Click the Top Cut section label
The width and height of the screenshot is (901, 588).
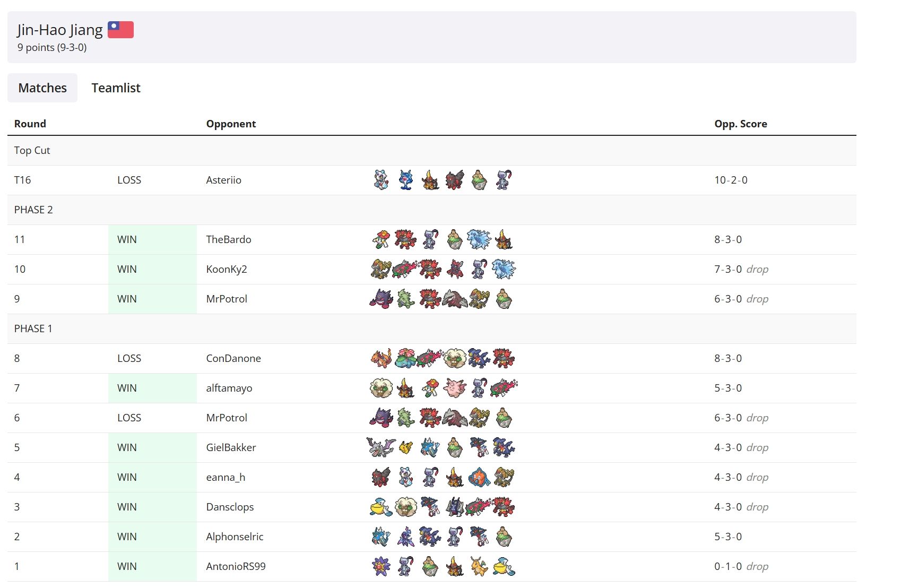[x=32, y=150]
